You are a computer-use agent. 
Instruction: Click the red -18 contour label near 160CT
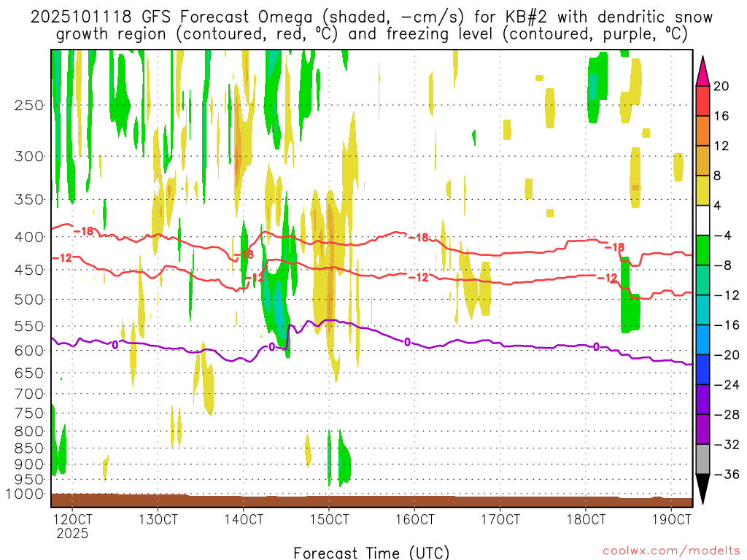coord(419,237)
